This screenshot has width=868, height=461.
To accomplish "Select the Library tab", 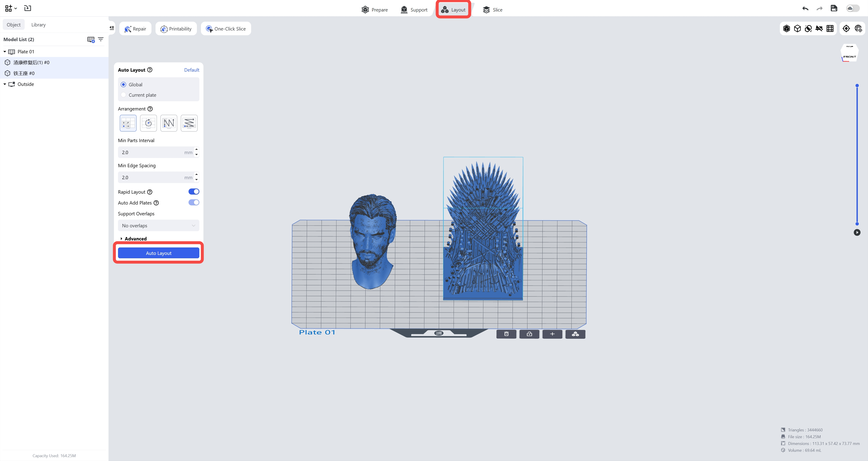I will click(x=38, y=25).
